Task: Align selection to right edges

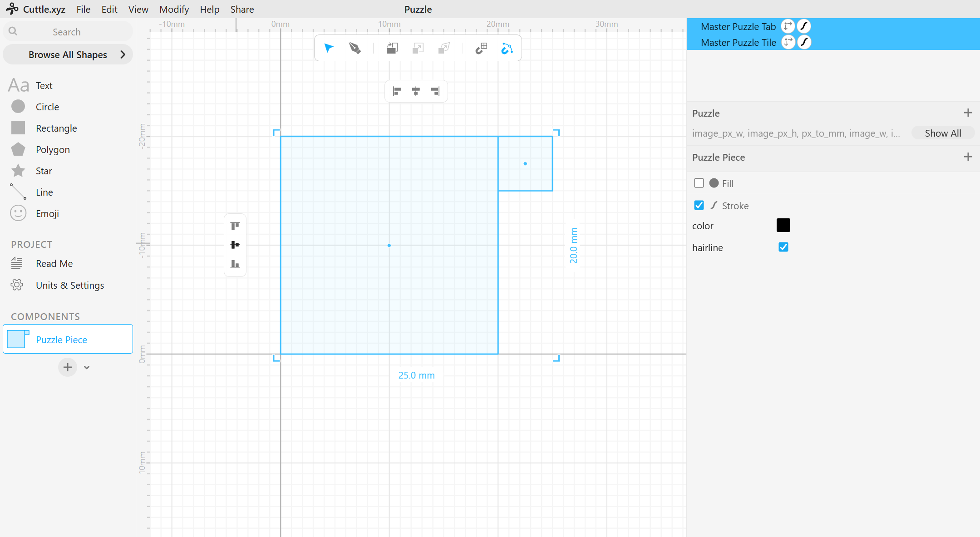Action: coord(435,91)
